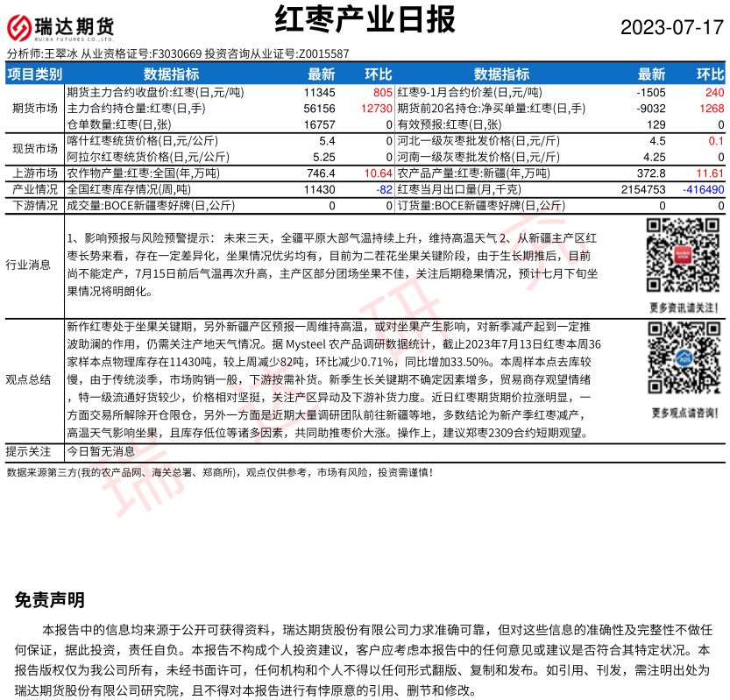Click the QR code above 更多资讯请关注

(684, 256)
